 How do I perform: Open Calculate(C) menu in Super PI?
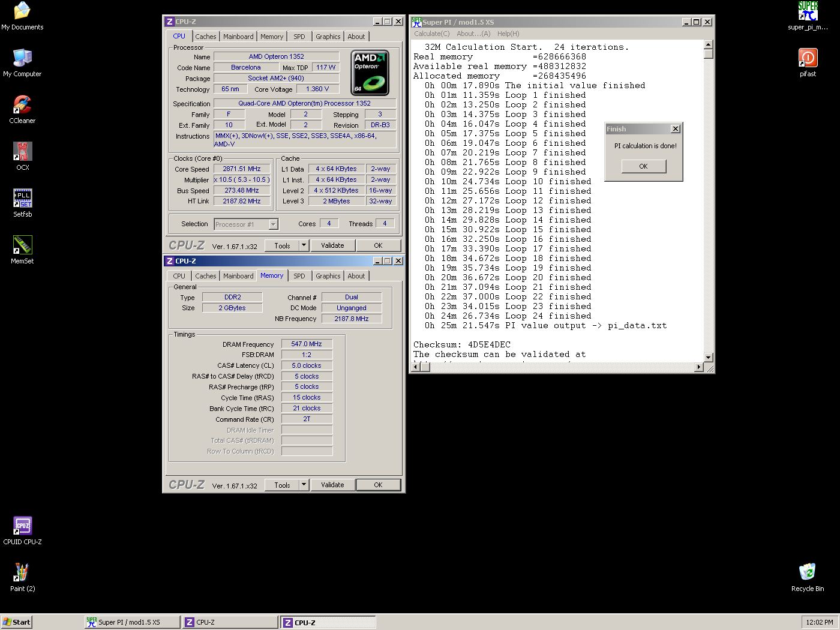(x=431, y=34)
